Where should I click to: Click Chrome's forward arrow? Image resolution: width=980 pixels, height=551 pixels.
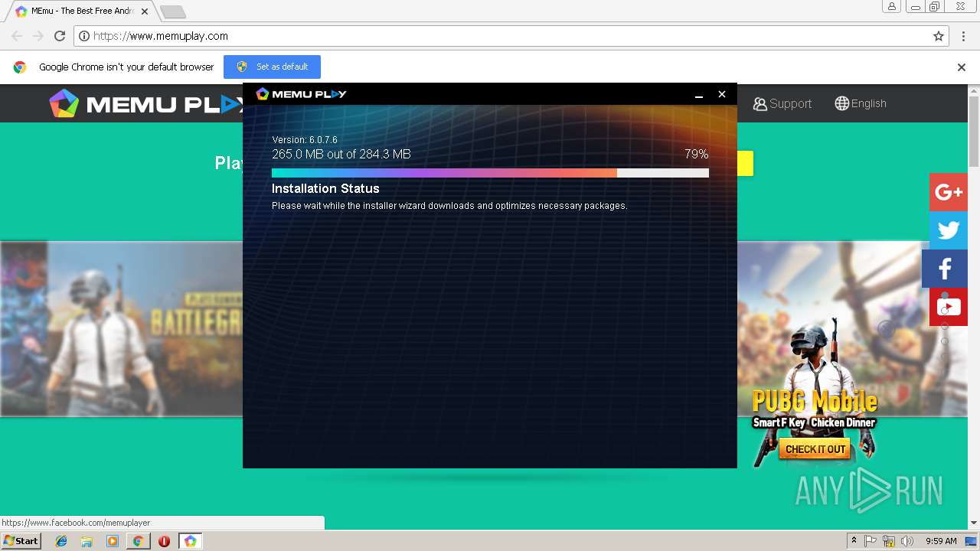coord(38,36)
